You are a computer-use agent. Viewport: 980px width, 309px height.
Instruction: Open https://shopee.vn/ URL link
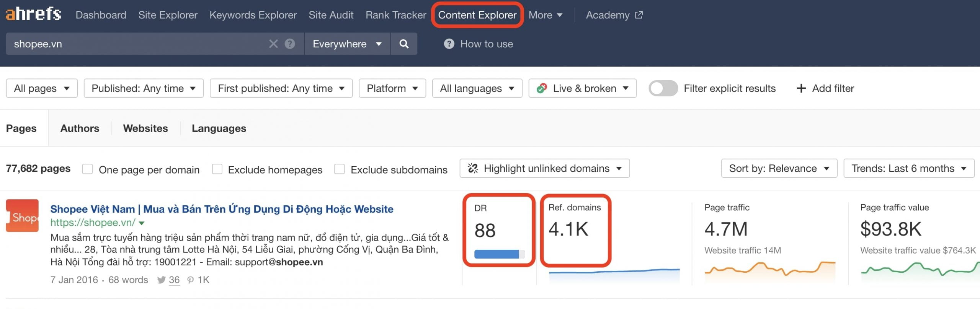pyautogui.click(x=93, y=223)
